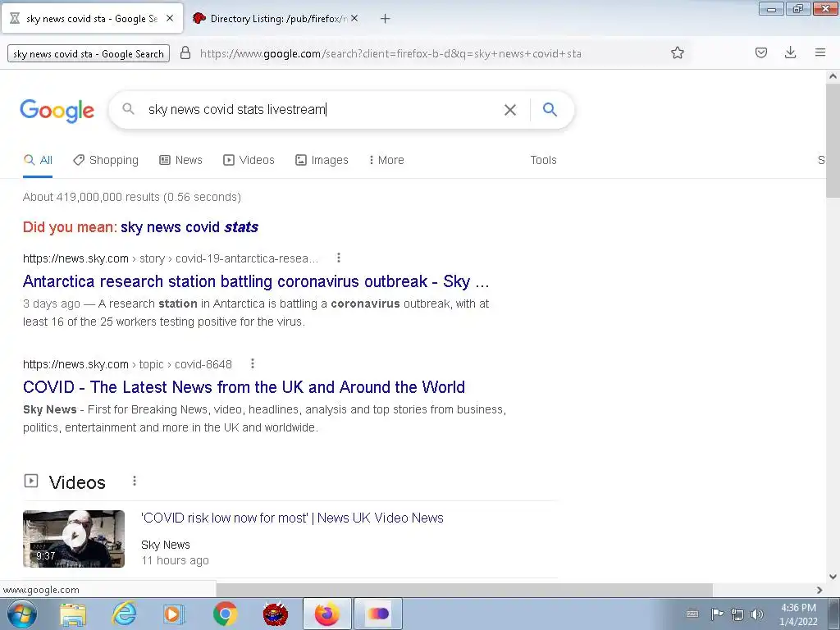The width and height of the screenshot is (840, 630).
Task: Launch Windows Media Player from the taskbar
Action: 174,614
